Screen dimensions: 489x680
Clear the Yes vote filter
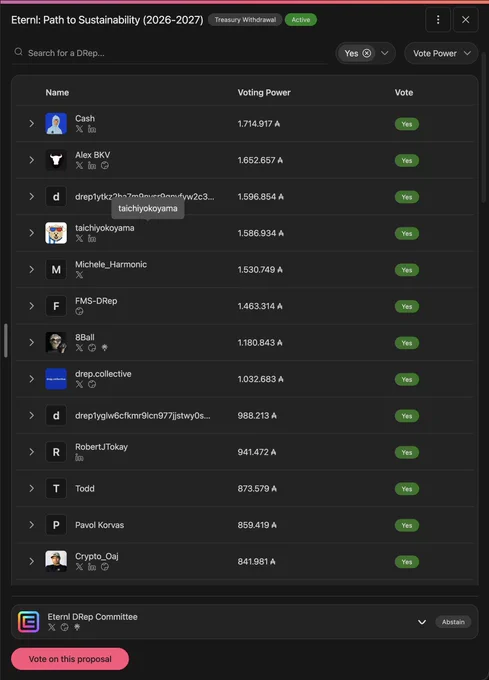pyautogui.click(x=367, y=53)
